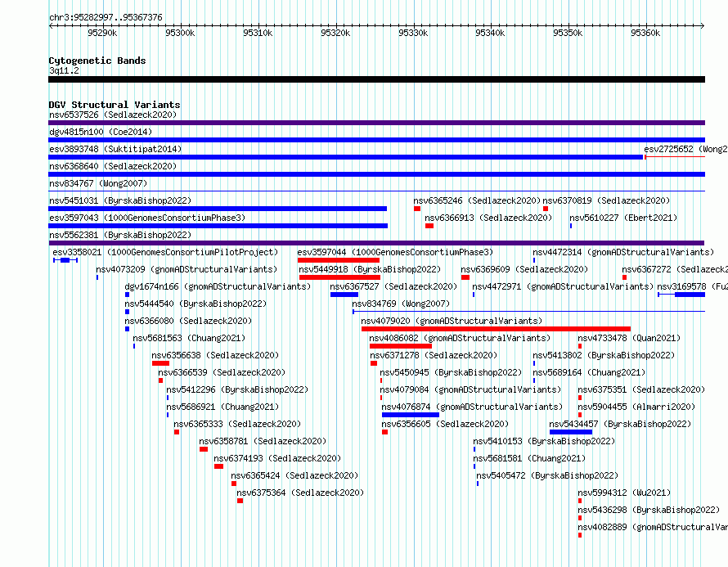Select the blue square under nsv6366080
Screen dimensions: 728x567
point(128,329)
